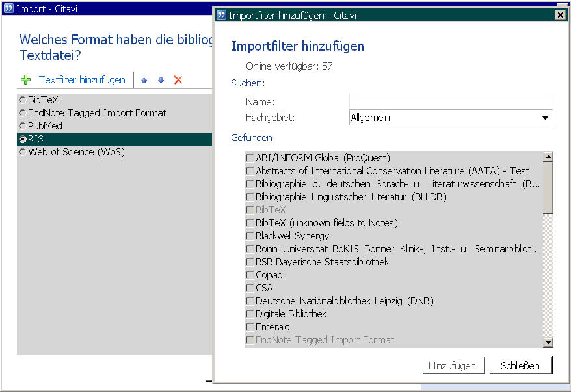Select the BibTeX radio button in Import window
The image size is (571, 392).
click(23, 99)
